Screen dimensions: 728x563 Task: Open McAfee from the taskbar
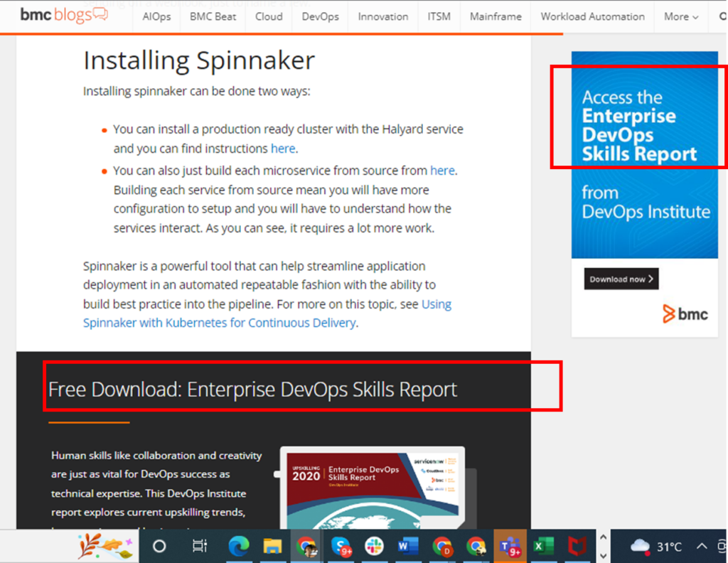pyautogui.click(x=577, y=546)
